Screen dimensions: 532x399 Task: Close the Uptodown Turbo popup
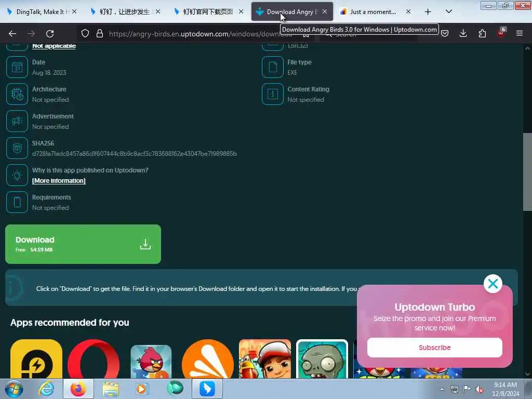pos(493,284)
